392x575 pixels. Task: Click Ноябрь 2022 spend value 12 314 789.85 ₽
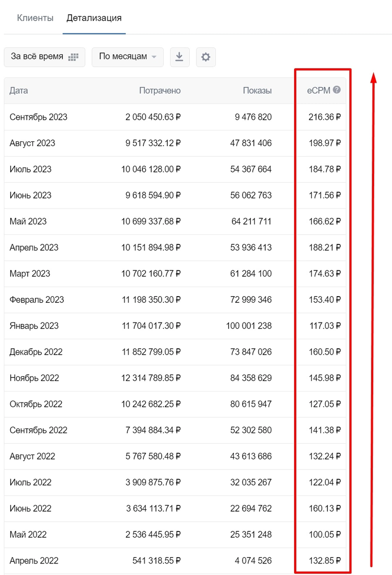[x=151, y=378]
